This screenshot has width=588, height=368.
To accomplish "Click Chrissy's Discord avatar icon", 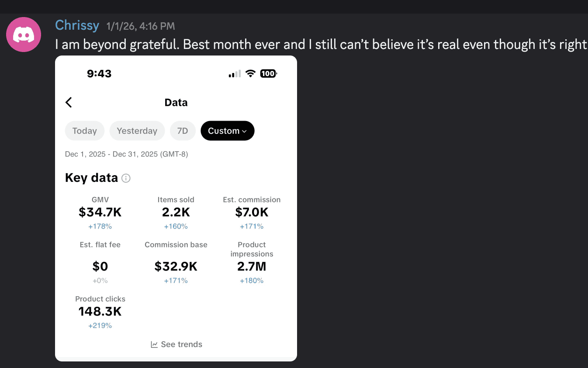I will pos(24,35).
